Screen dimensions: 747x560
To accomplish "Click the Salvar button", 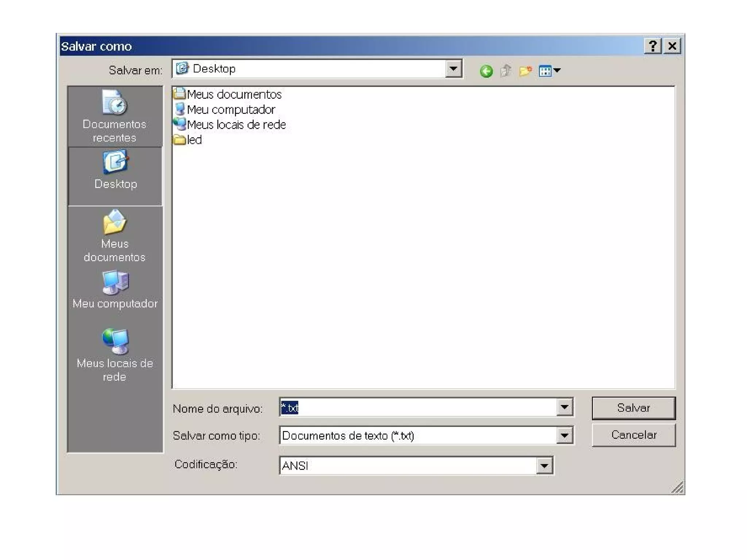I will click(633, 408).
